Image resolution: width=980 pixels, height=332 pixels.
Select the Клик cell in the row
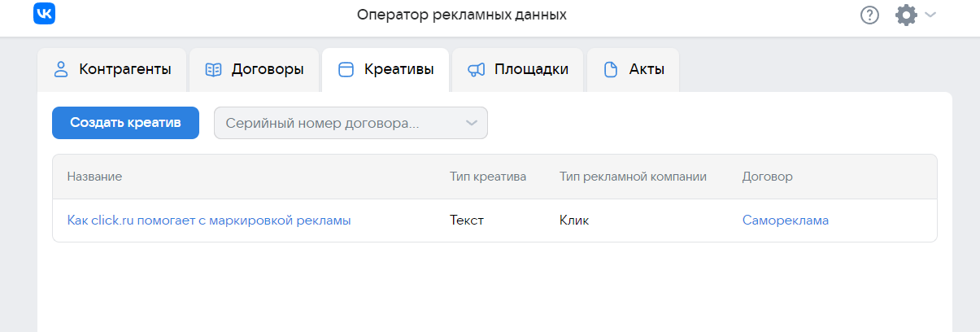[574, 220]
